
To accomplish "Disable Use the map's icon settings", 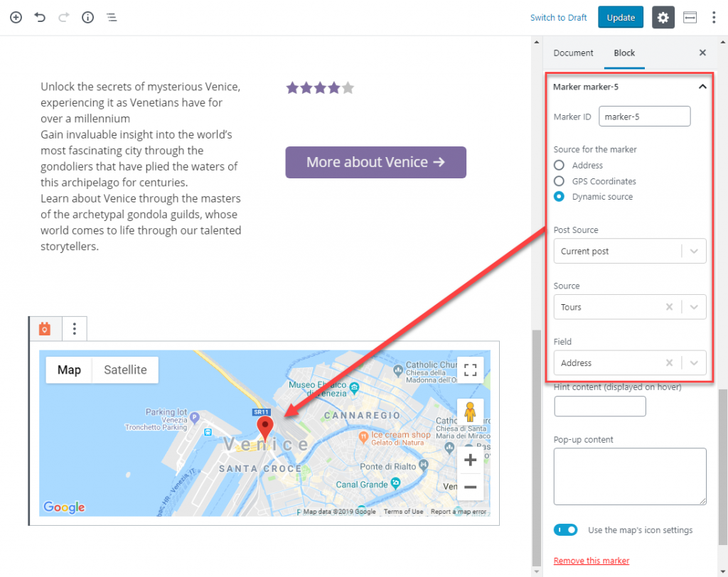I will point(565,529).
